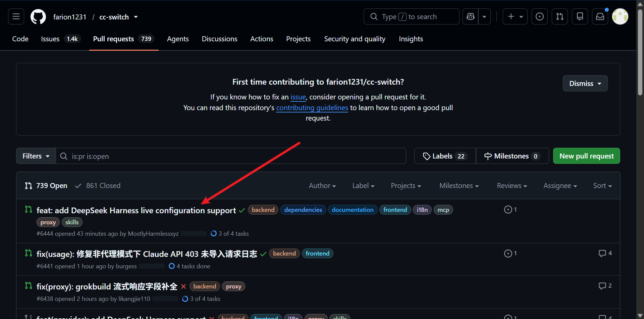Open the hamburger navigation menu

pyautogui.click(x=16, y=16)
